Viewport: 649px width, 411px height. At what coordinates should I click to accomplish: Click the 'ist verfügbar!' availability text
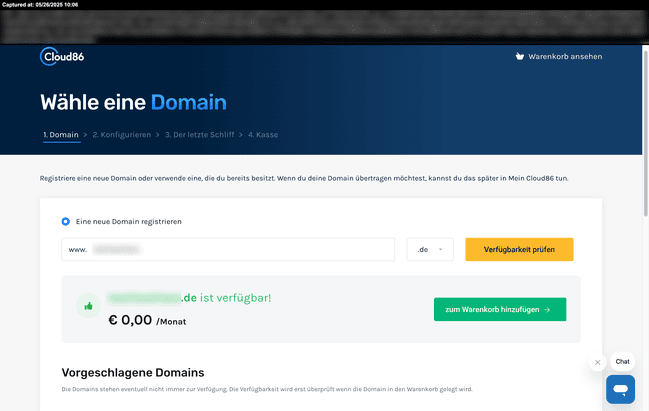click(x=236, y=298)
